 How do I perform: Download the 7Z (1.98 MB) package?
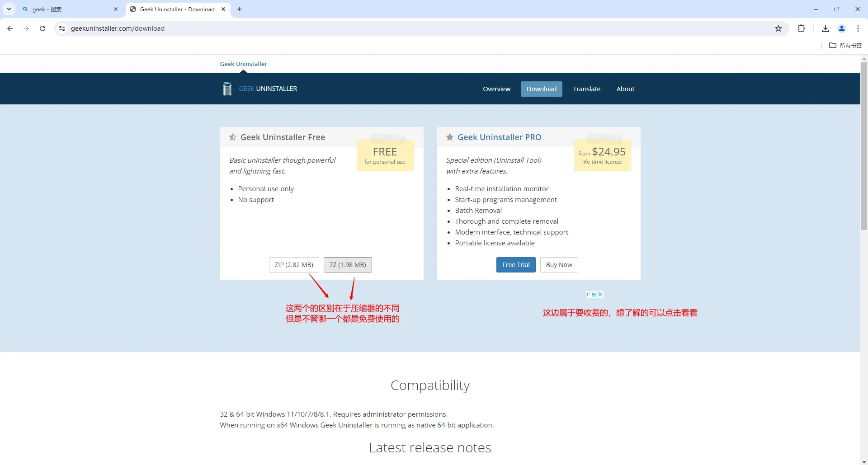[348, 265]
